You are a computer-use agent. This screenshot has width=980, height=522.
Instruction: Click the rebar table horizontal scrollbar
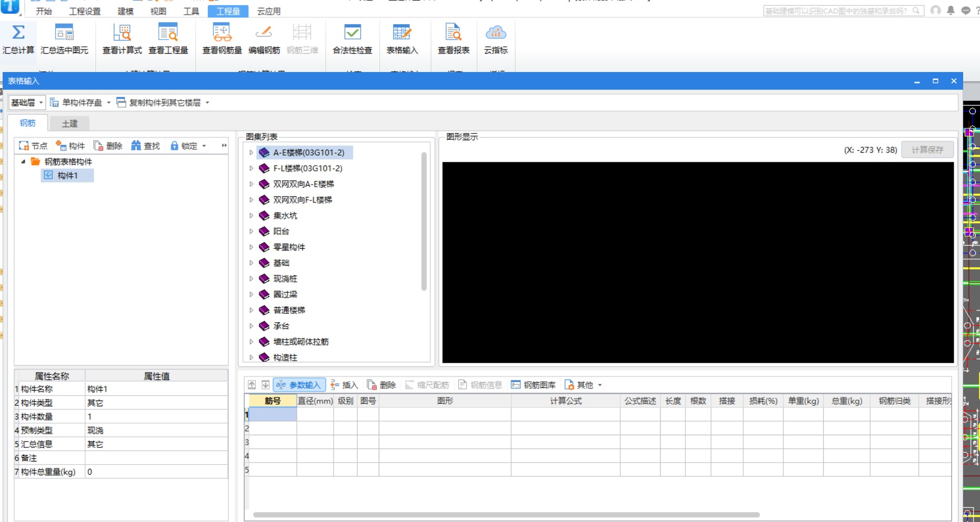[x=506, y=515]
